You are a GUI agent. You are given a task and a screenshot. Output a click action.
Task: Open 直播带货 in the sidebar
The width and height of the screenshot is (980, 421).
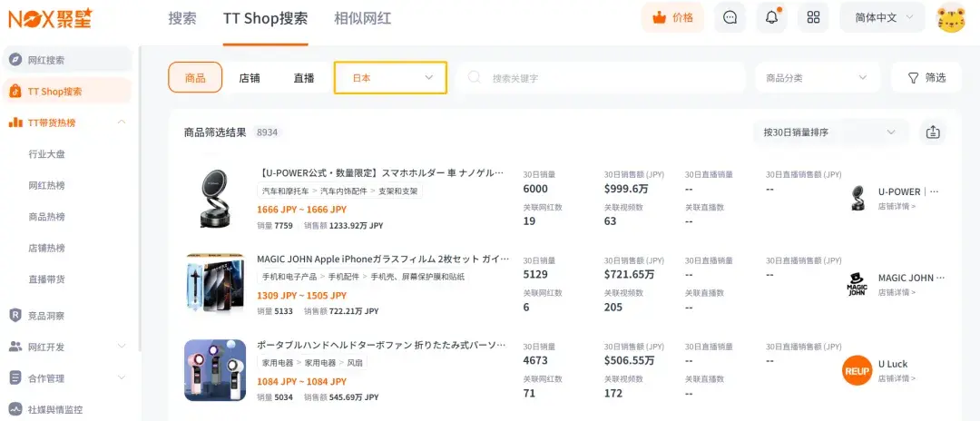(x=46, y=279)
